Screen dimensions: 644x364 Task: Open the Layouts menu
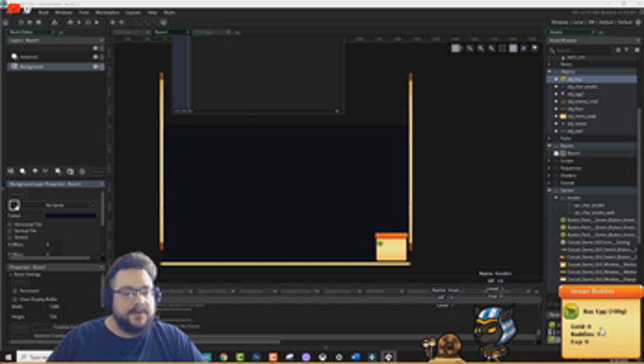tap(133, 13)
